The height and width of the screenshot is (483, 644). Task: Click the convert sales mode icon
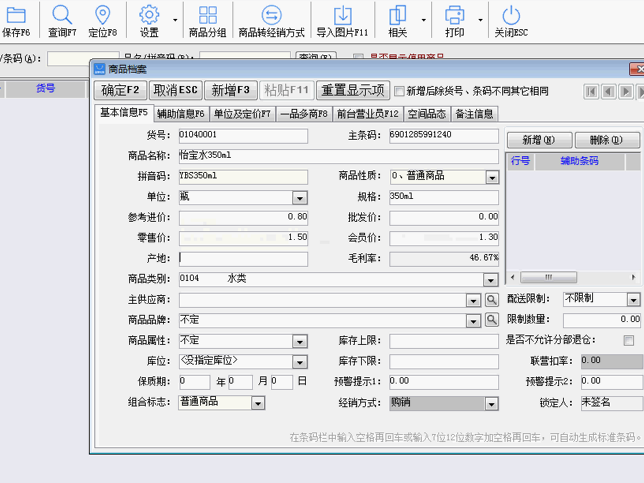[x=271, y=15]
